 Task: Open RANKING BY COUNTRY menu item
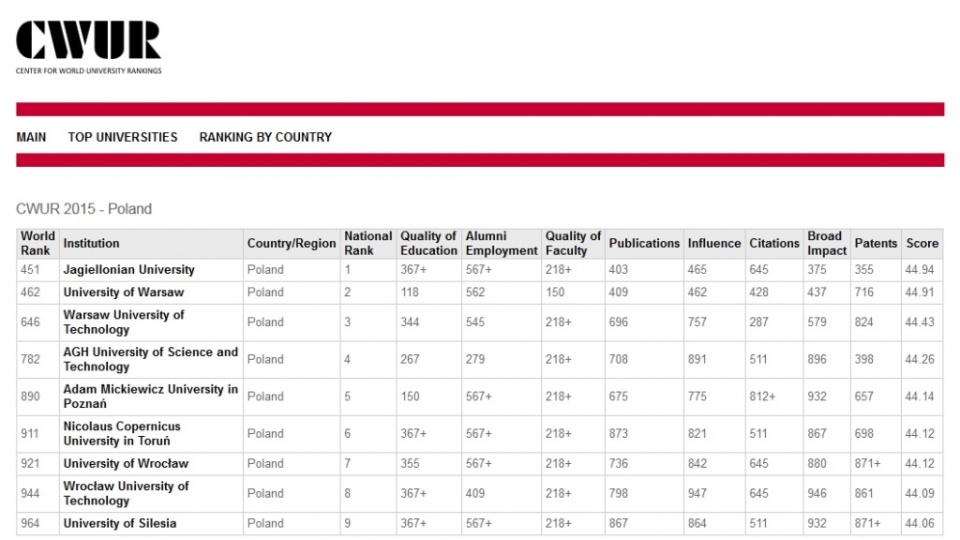pyautogui.click(x=265, y=137)
